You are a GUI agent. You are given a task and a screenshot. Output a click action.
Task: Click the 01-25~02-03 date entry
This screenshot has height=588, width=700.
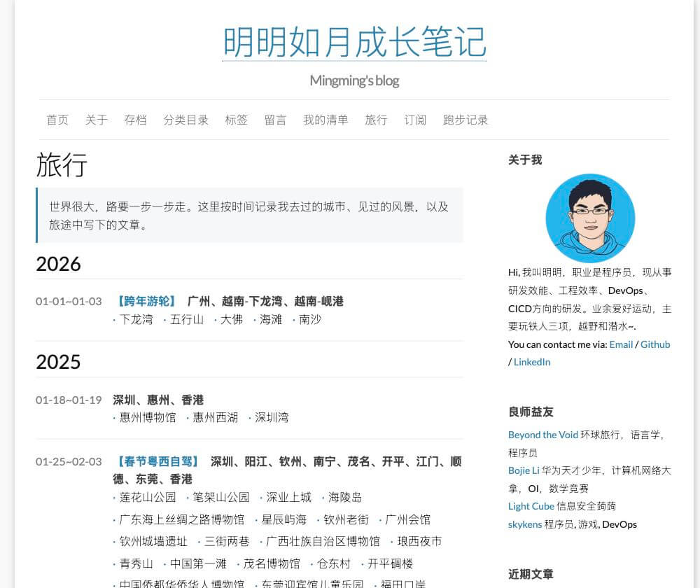(69, 461)
